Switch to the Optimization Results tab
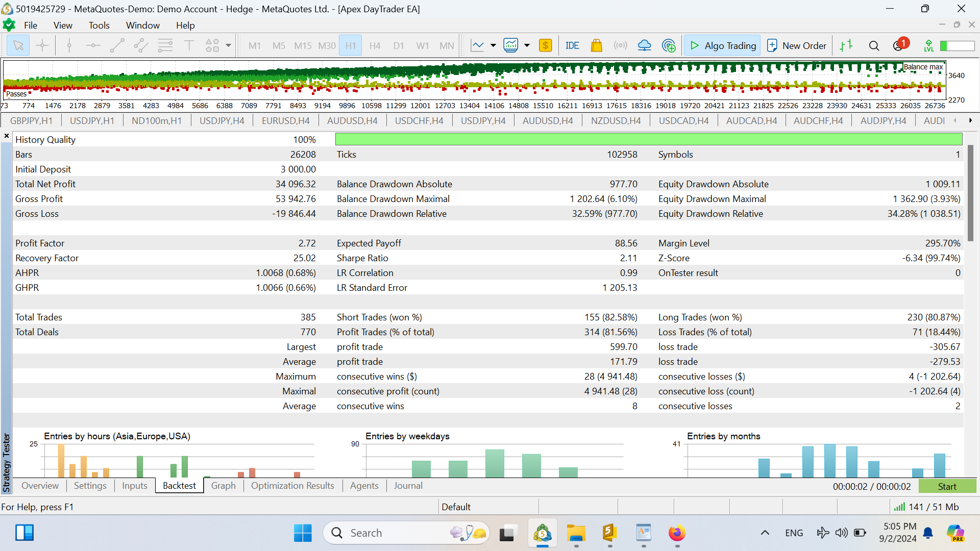This screenshot has height=551, width=980. coord(292,486)
